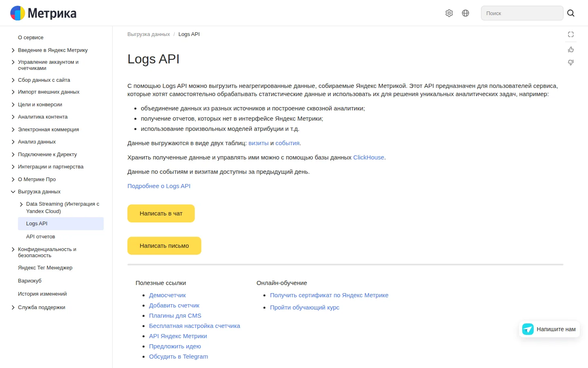Expand Управление аккаунтом и счетчиками
This screenshot has width=588, height=368.
click(x=13, y=62)
